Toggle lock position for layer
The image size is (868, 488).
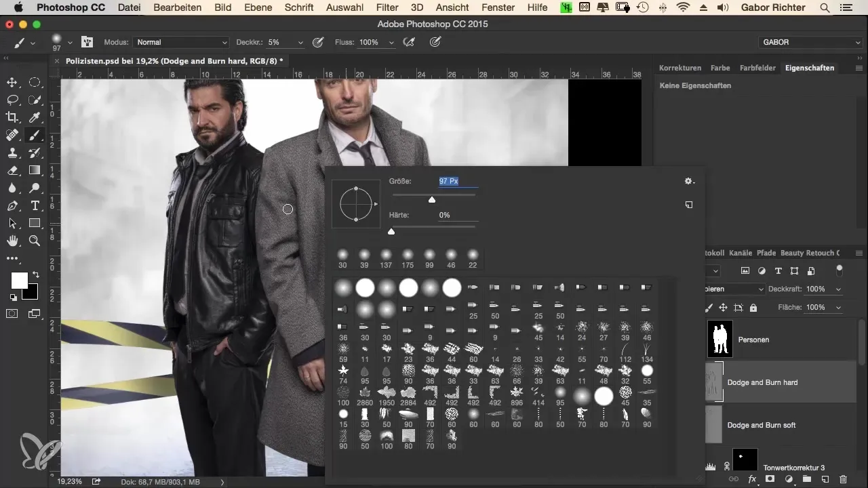[x=724, y=307]
